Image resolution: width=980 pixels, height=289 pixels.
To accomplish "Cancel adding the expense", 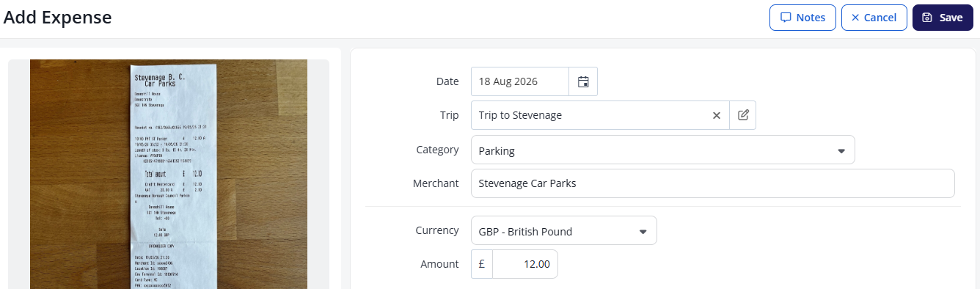I will click(x=874, y=18).
